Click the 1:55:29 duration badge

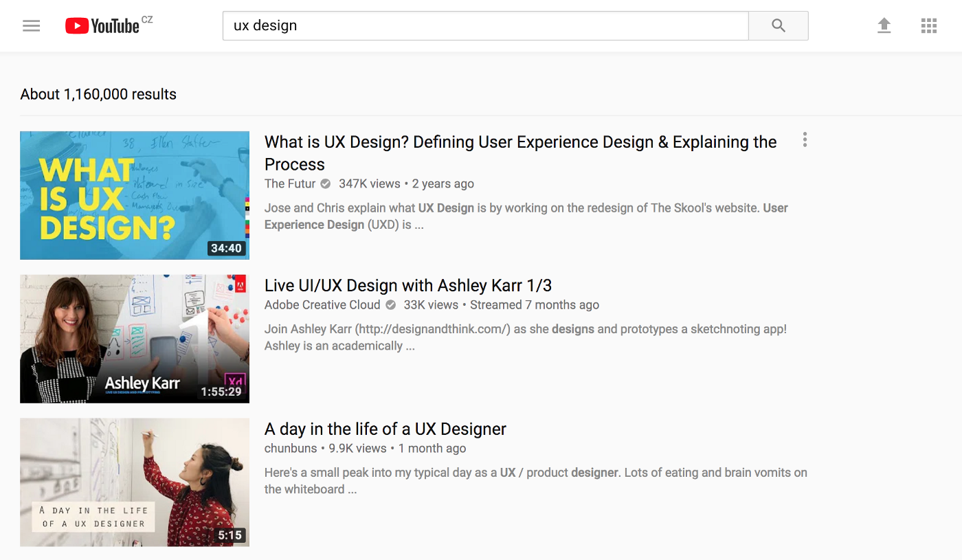pos(221,392)
